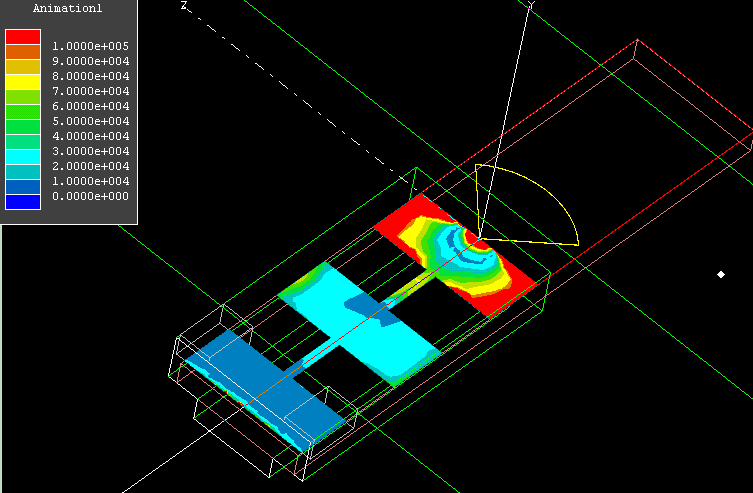Image resolution: width=753 pixels, height=493 pixels.
Task: Select the 5.0000e+004 legend label
Action: click(x=90, y=121)
